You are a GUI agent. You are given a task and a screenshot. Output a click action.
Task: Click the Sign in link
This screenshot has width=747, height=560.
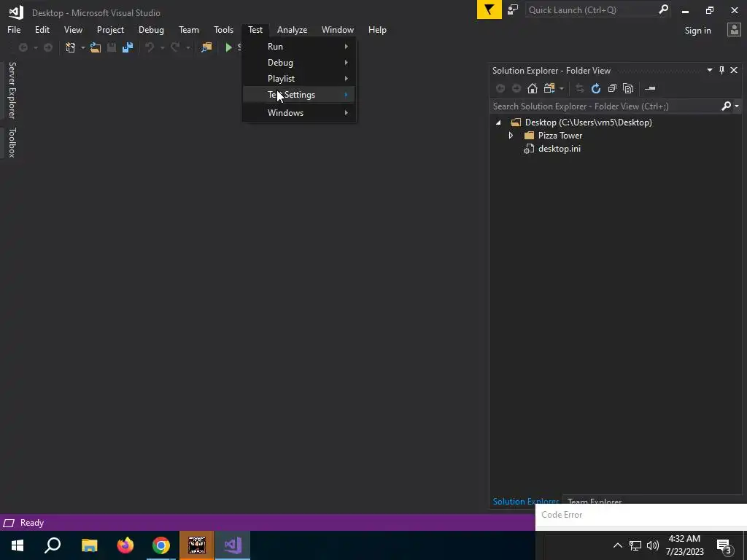[697, 31]
